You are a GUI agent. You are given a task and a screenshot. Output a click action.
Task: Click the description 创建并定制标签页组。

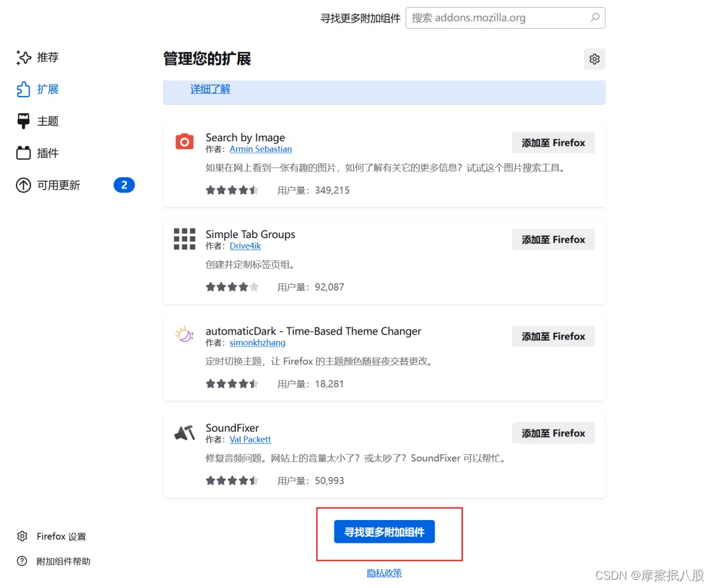point(250,265)
